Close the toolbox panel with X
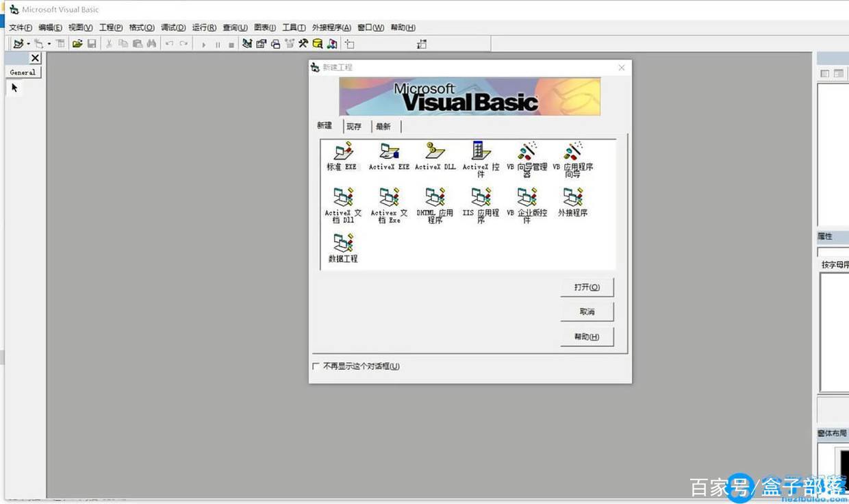849x504 pixels. tap(36, 58)
